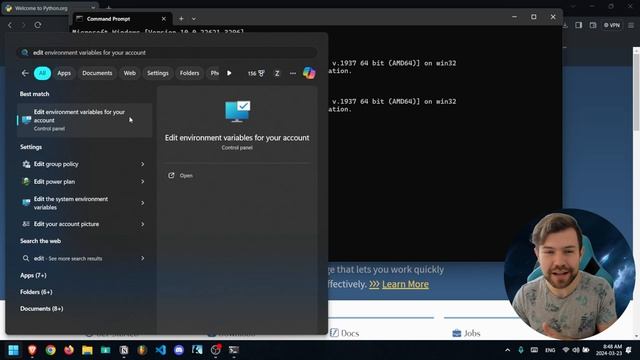Launch Google Chrome from the taskbar

coord(51,350)
